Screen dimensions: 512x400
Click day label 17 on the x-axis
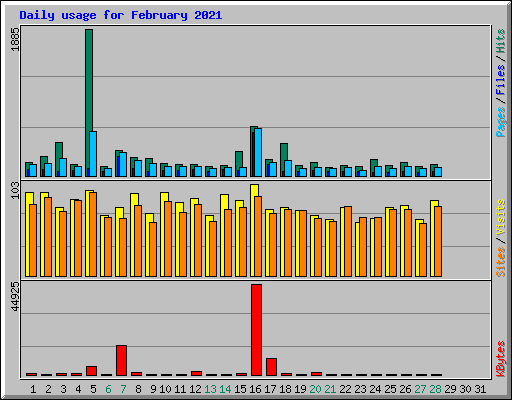pyautogui.click(x=270, y=389)
